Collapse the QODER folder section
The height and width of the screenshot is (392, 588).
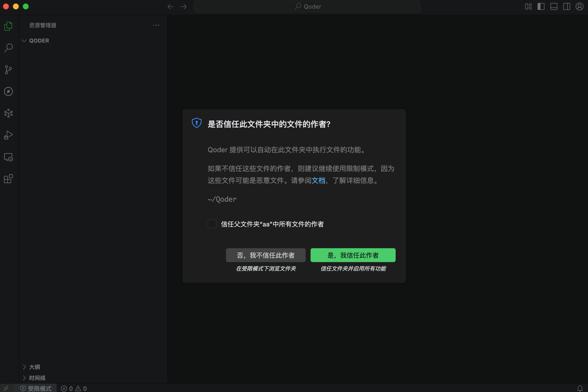tap(24, 41)
